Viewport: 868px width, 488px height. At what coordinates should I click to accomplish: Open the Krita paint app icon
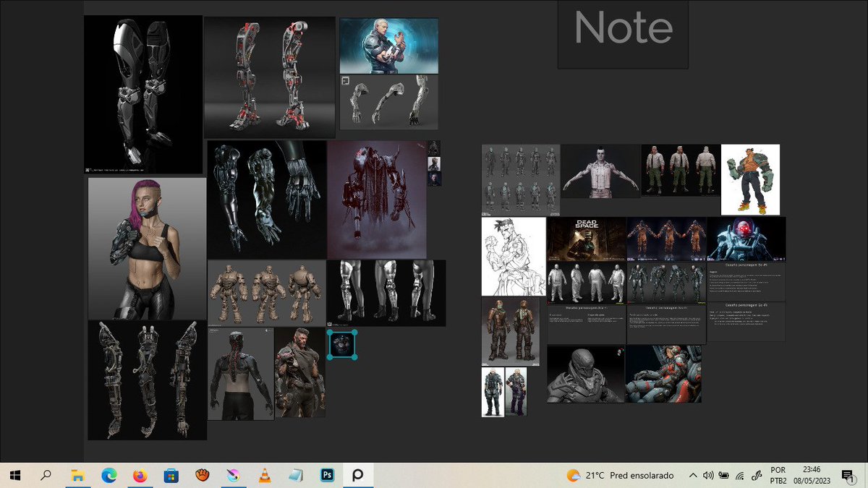[231, 476]
